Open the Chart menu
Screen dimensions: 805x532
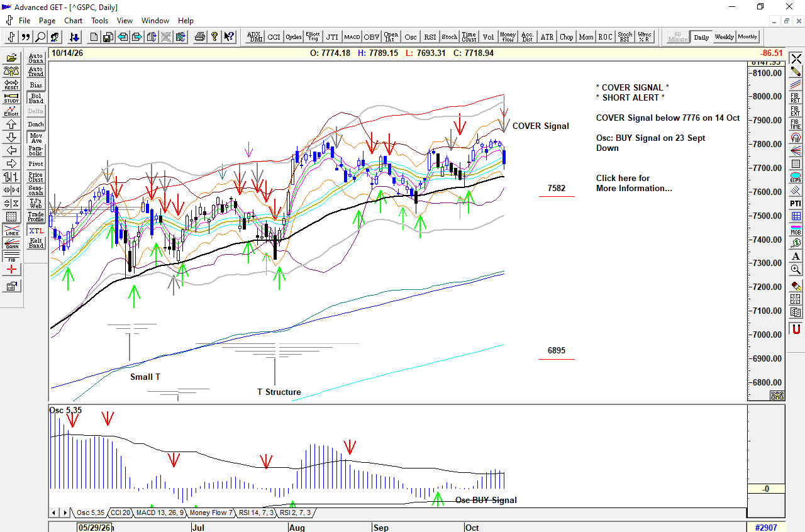pyautogui.click(x=73, y=21)
